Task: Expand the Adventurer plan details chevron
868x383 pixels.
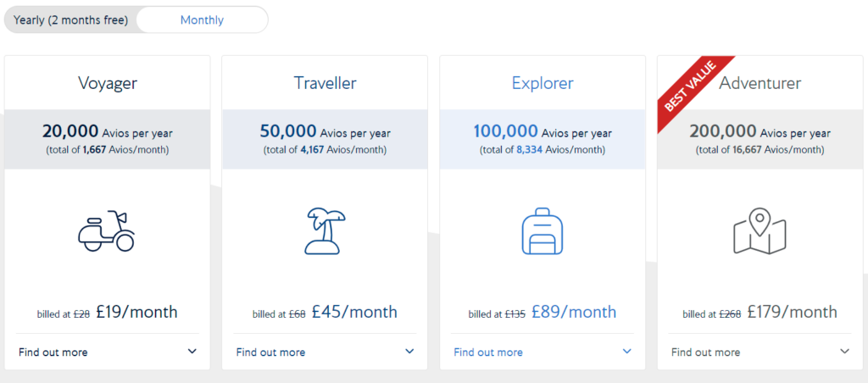Action: [845, 352]
